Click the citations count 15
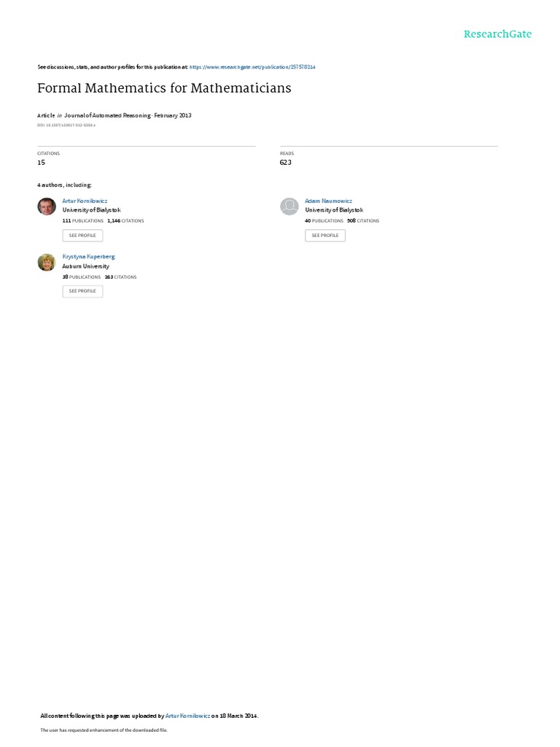 coord(42,163)
